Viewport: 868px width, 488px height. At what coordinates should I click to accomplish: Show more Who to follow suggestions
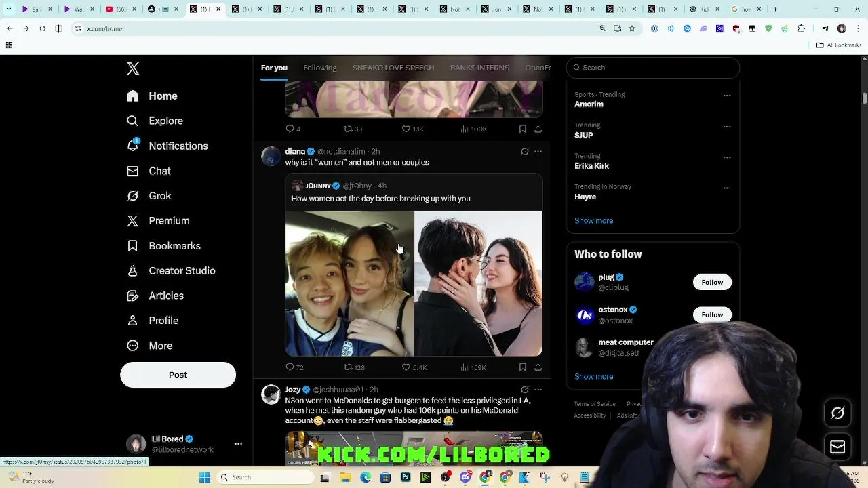593,376
